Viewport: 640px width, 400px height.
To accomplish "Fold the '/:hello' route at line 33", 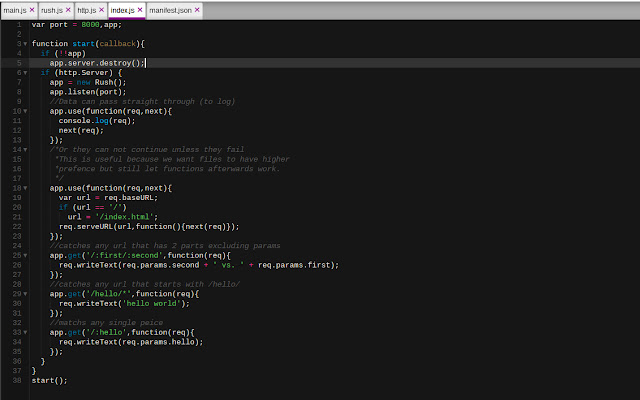I will [x=25, y=332].
